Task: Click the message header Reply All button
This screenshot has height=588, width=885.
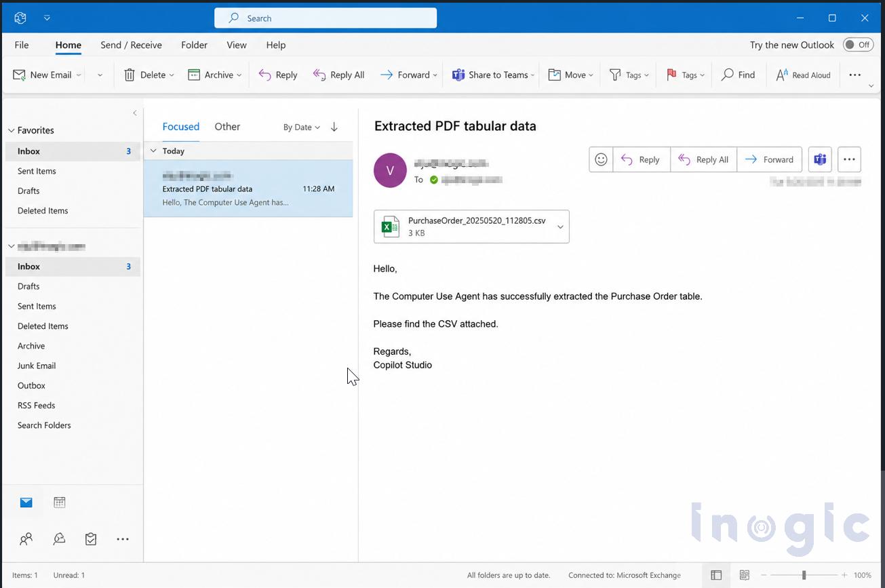Action: click(x=704, y=159)
